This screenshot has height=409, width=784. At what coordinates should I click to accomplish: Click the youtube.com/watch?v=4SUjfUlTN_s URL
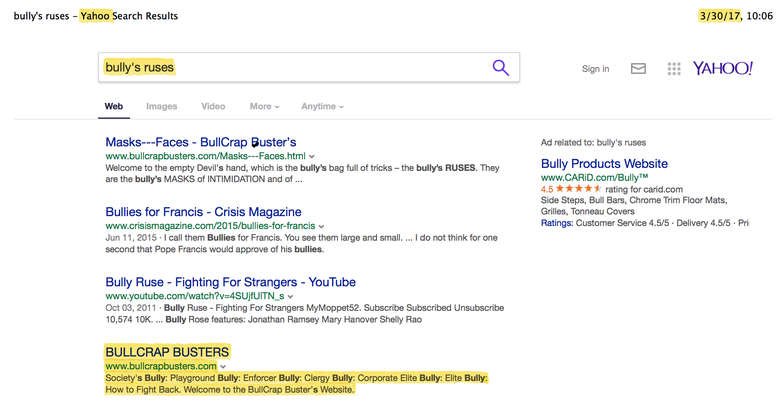[194, 296]
